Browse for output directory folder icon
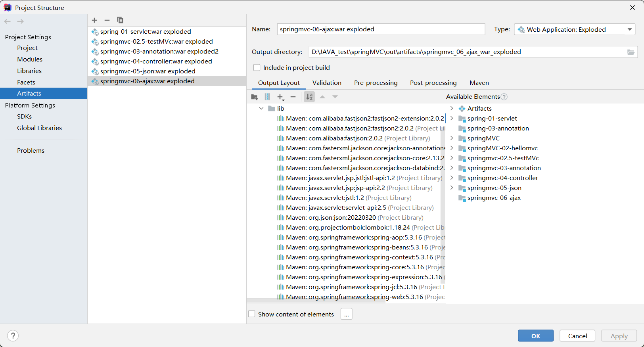Image resolution: width=644 pixels, height=347 pixels. tap(631, 52)
